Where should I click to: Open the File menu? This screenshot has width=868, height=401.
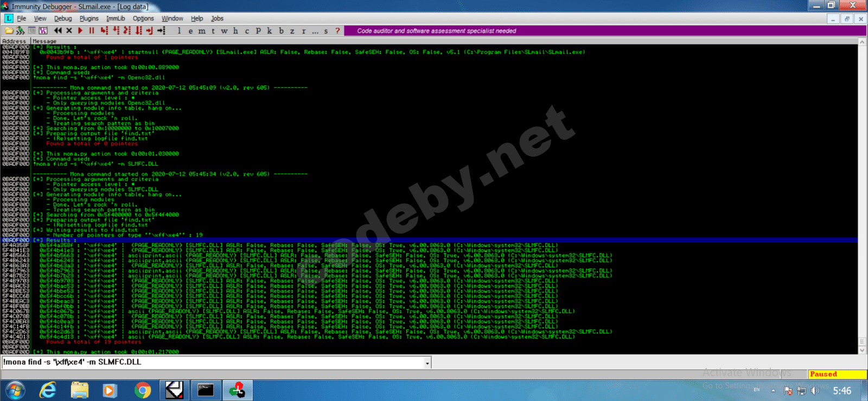(22, 18)
